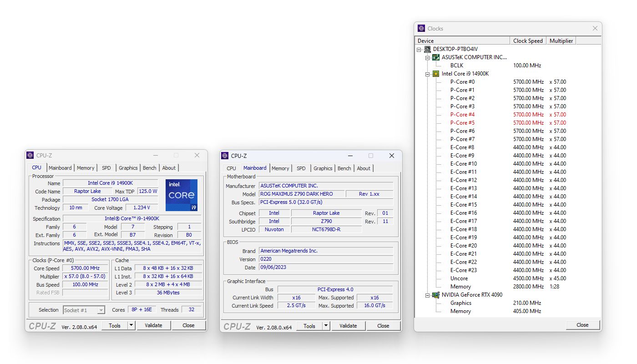Click the Intel Core i9 logo badge
Viewport: 637px width, 364px height.
click(x=182, y=195)
